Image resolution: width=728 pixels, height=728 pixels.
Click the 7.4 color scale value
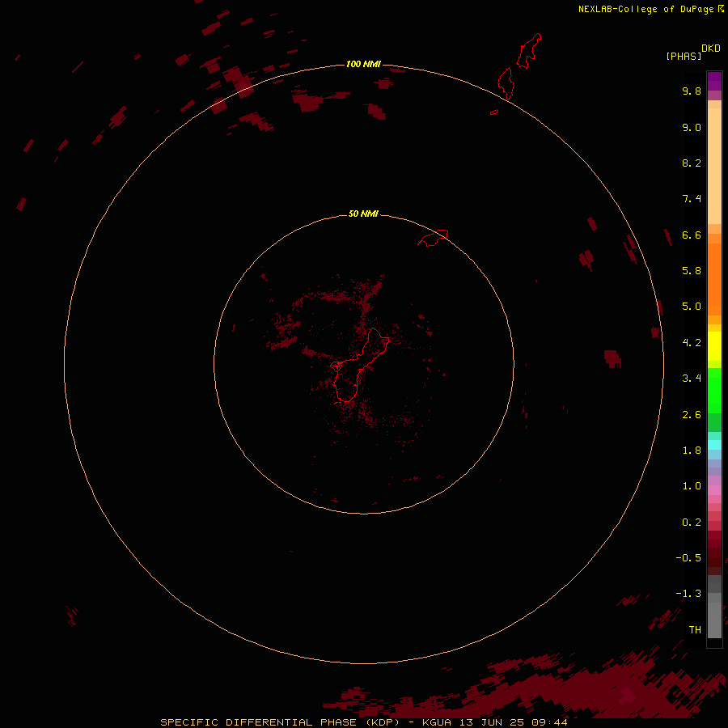[692, 199]
